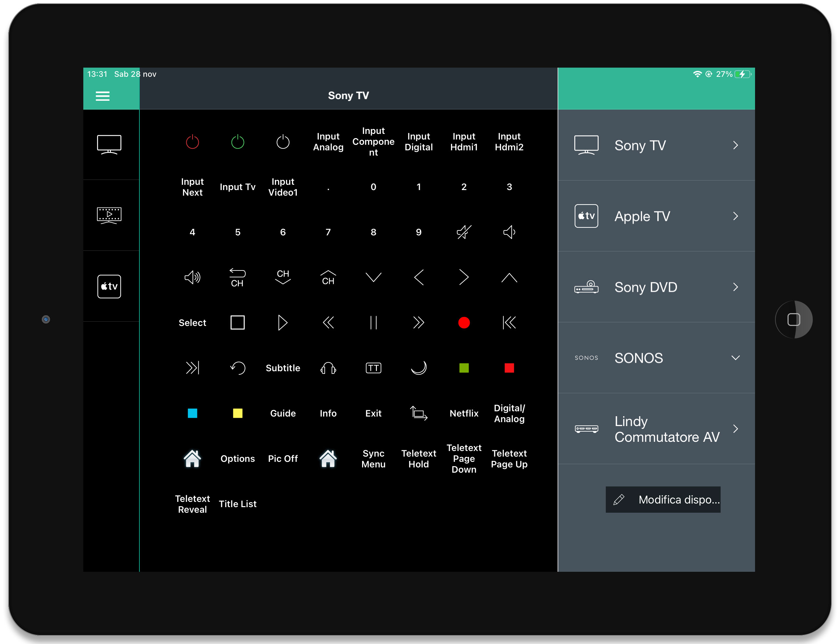Image resolution: width=840 pixels, height=644 pixels.
Task: Jump to previous channel via CH return icon
Action: pyautogui.click(x=237, y=278)
